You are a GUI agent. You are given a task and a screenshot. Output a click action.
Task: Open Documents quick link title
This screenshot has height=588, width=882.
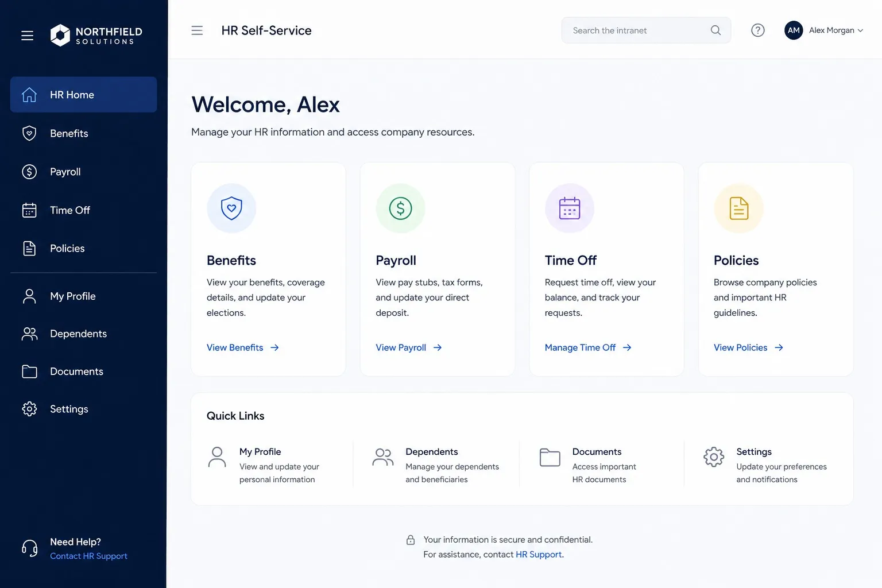tap(597, 452)
